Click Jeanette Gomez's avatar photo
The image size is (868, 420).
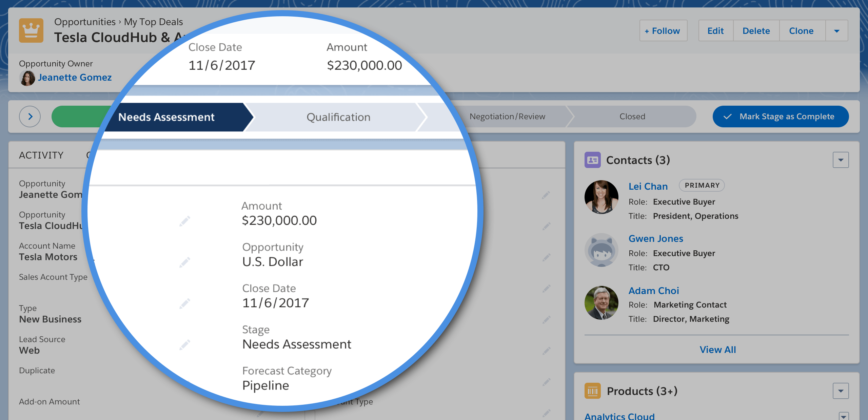(27, 78)
